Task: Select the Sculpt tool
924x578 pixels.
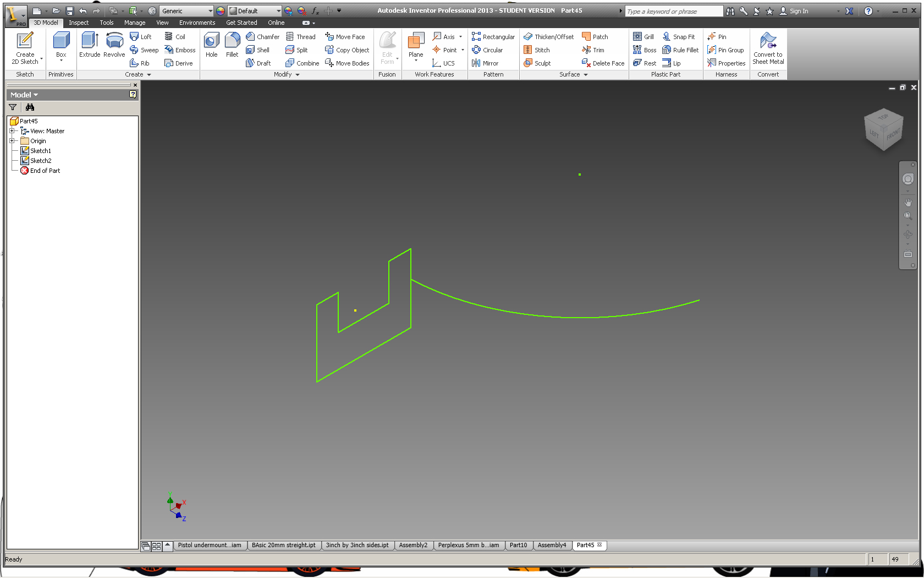Action: pos(537,63)
